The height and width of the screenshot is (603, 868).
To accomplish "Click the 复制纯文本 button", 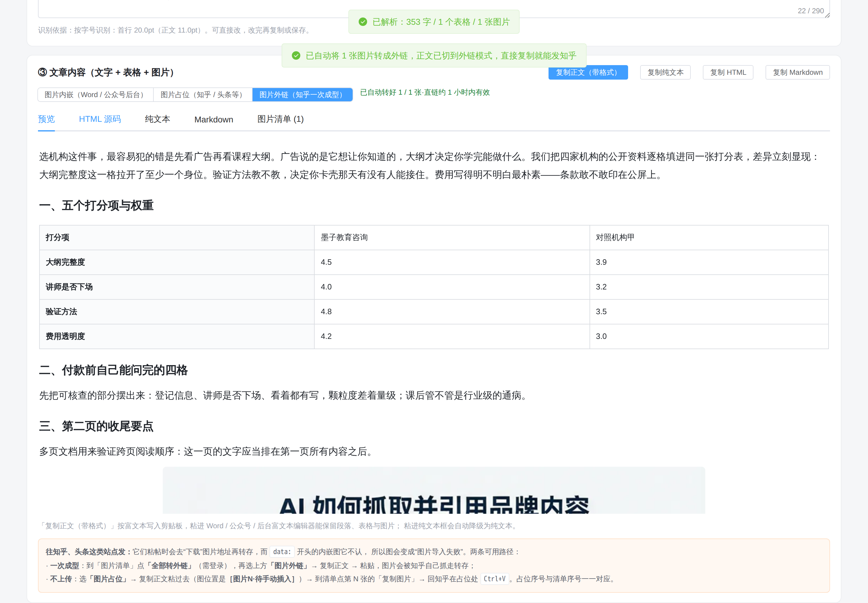I will (x=665, y=72).
